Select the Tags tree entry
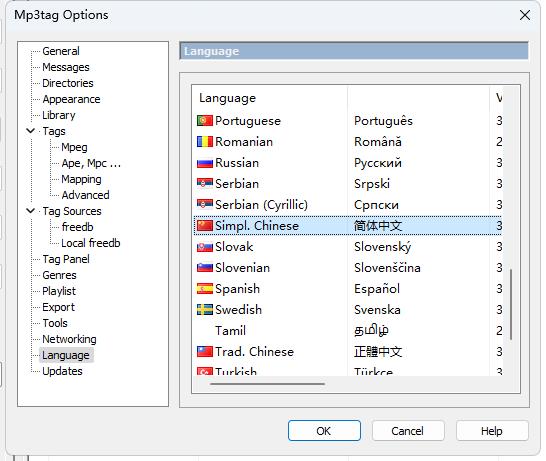 pyautogui.click(x=54, y=131)
